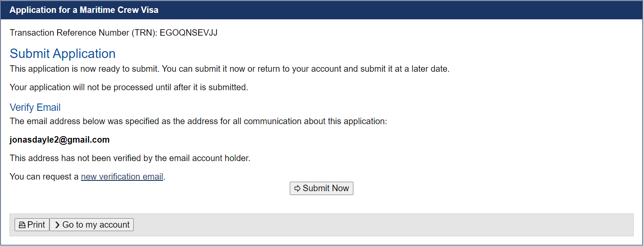Click the 'email address below was specified' sentence

(x=198, y=121)
